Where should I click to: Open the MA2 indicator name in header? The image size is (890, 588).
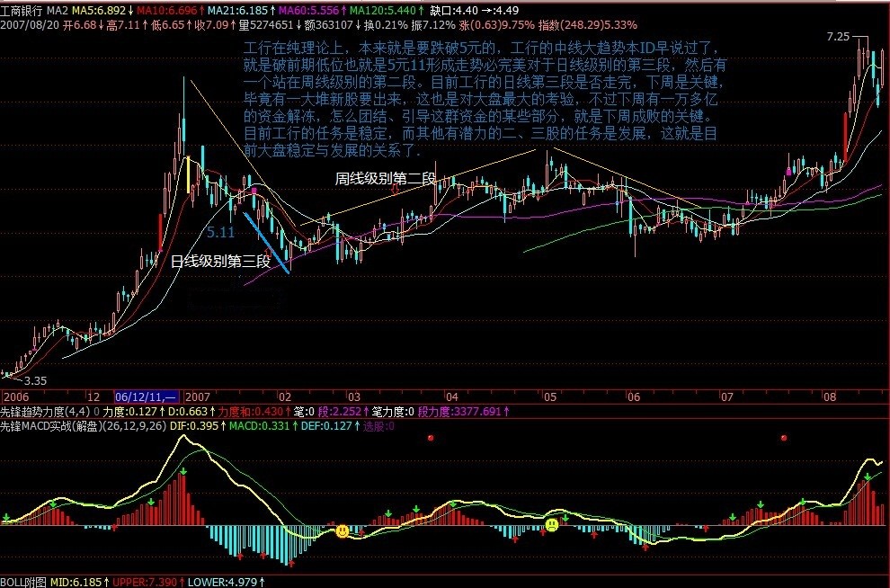tap(58, 9)
